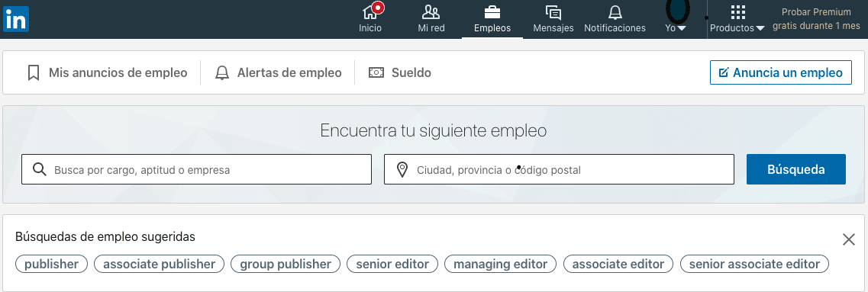
Task: Click the Productos grid icon
Action: (x=738, y=12)
